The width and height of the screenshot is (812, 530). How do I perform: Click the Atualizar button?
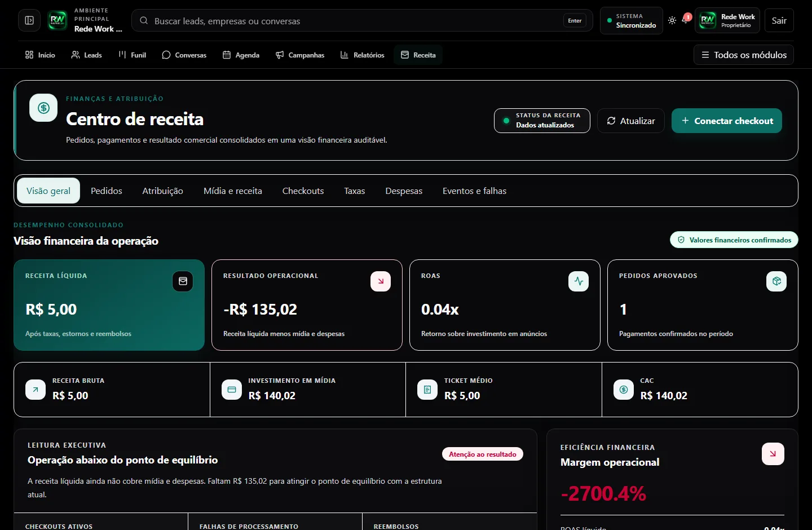point(631,121)
